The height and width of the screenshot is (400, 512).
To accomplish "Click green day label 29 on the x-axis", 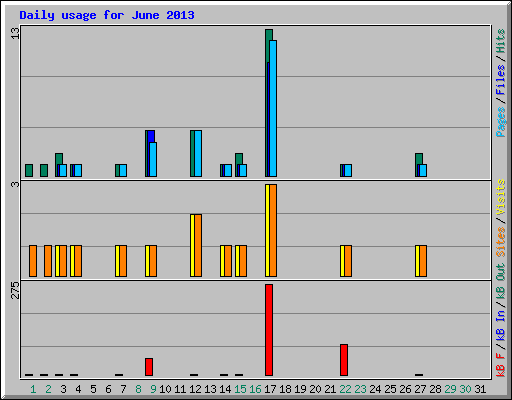I will 450,389.
